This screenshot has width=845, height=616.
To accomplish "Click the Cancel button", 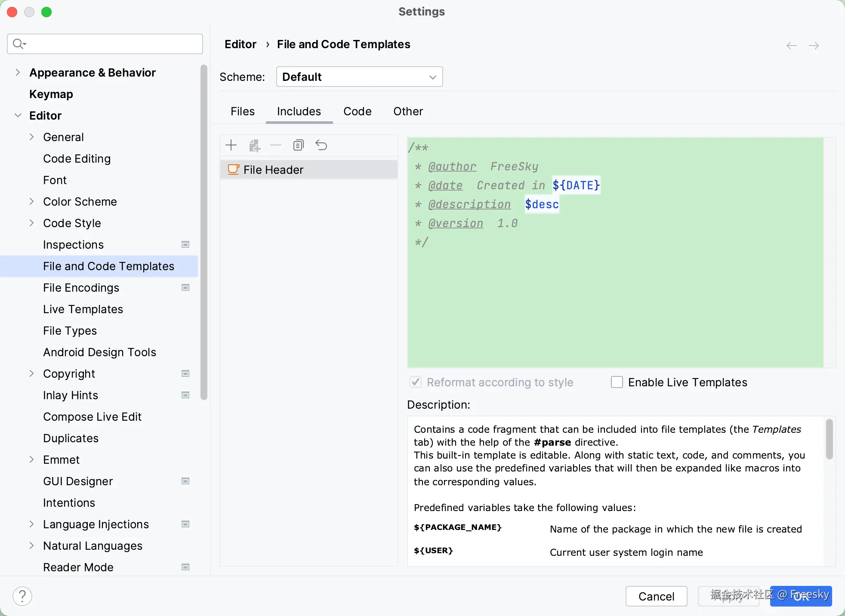I will (x=656, y=596).
